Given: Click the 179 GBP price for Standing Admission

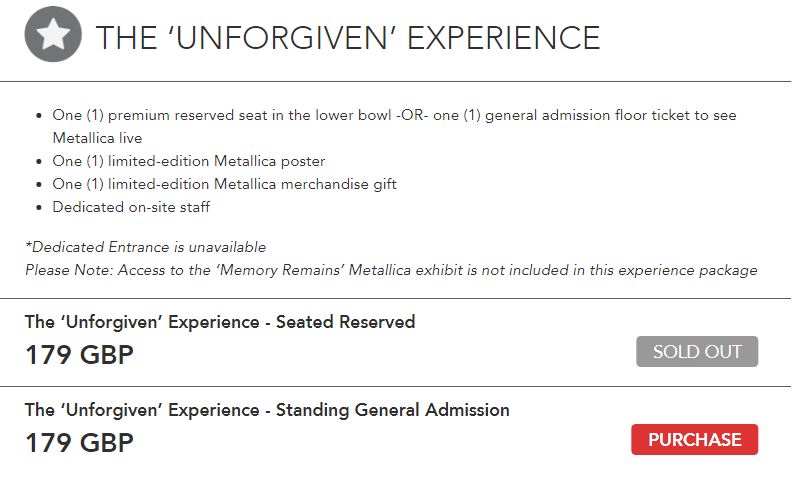Looking at the screenshot, I should [x=79, y=443].
